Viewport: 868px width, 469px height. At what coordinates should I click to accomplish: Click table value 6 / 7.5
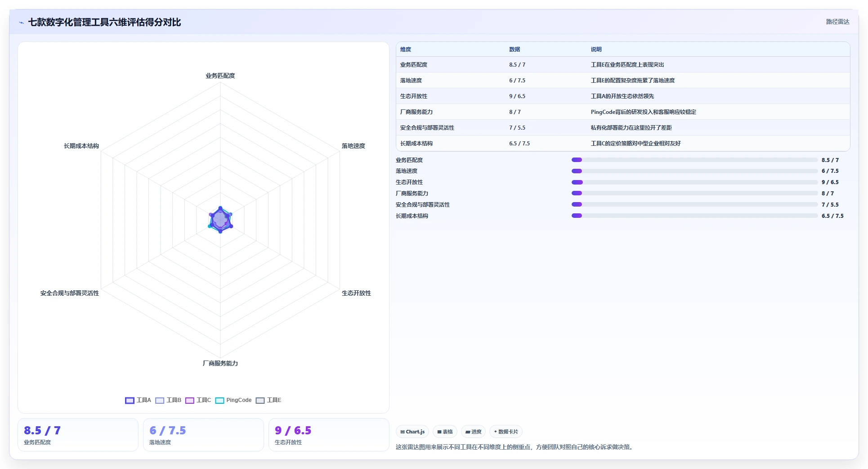pyautogui.click(x=517, y=81)
